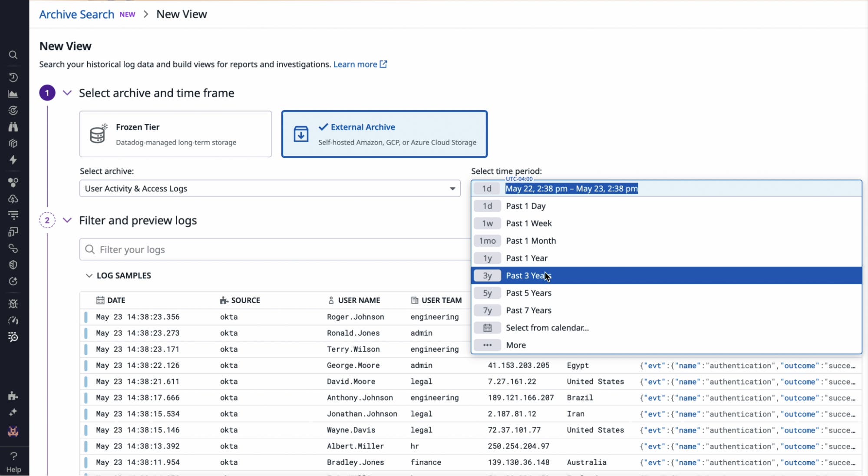Image resolution: width=868 pixels, height=476 pixels.
Task: Open the Search icon in the sidebar
Action: coord(13,55)
